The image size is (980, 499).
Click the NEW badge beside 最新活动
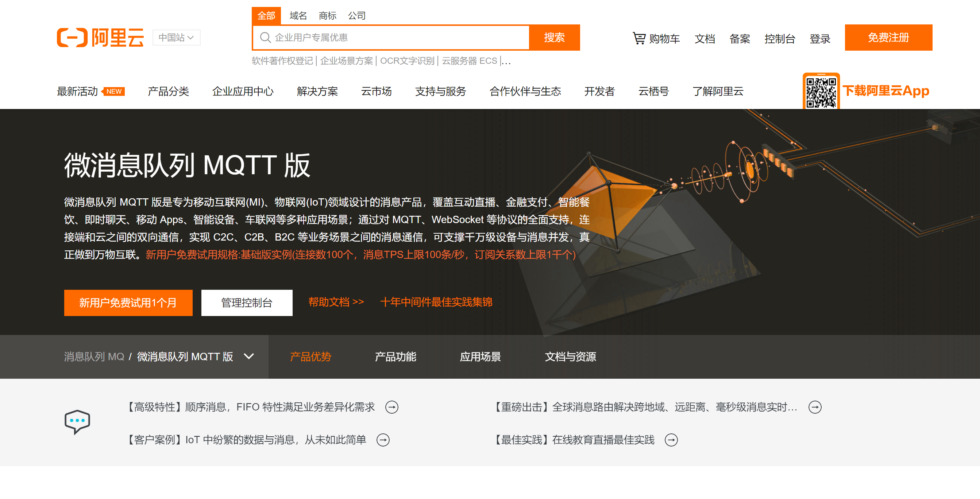pos(113,91)
